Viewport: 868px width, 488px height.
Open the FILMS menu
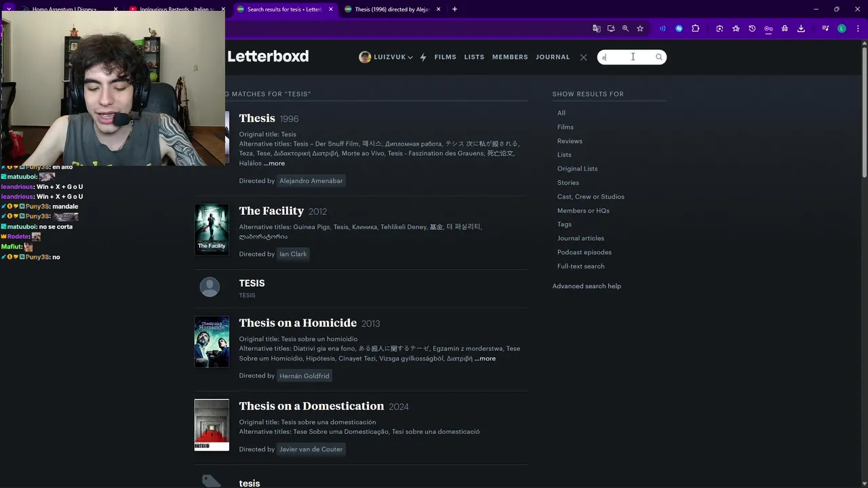point(445,57)
